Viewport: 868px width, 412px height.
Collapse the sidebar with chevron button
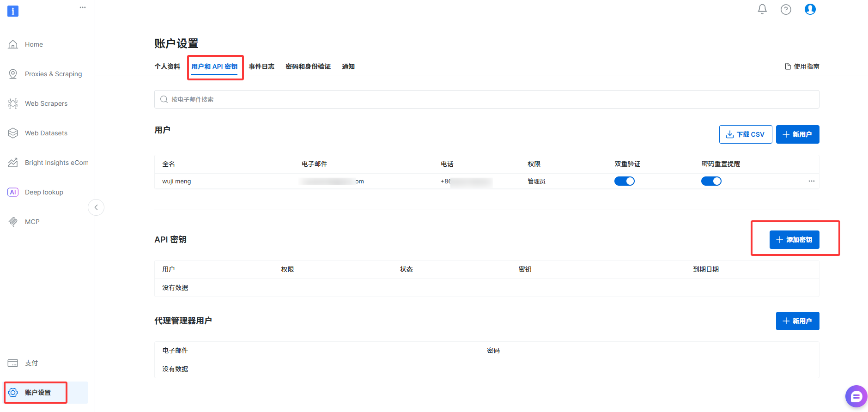(96, 207)
